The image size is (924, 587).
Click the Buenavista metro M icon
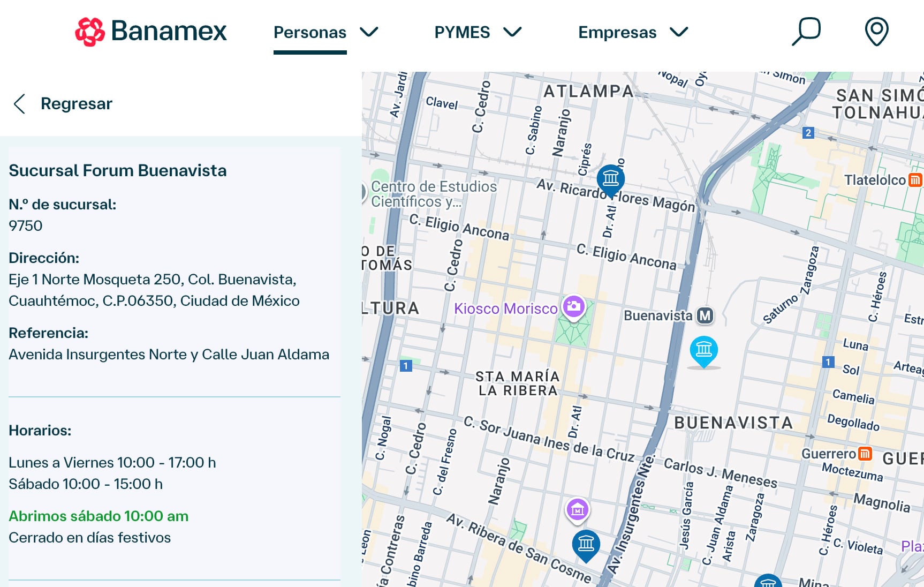pyautogui.click(x=706, y=316)
